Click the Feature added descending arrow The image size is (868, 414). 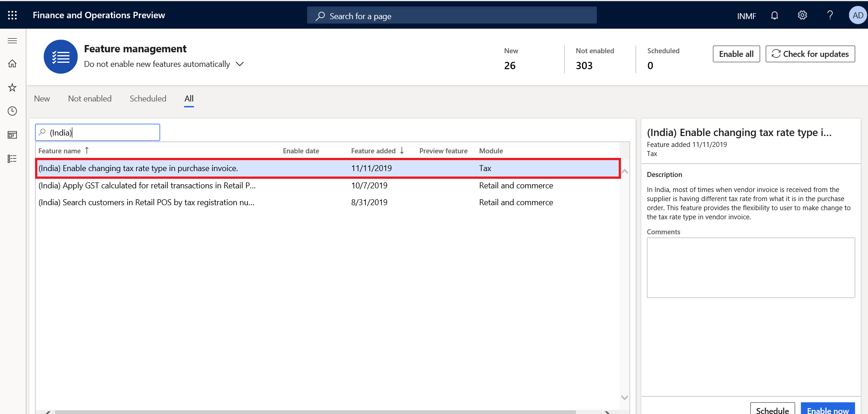(402, 151)
